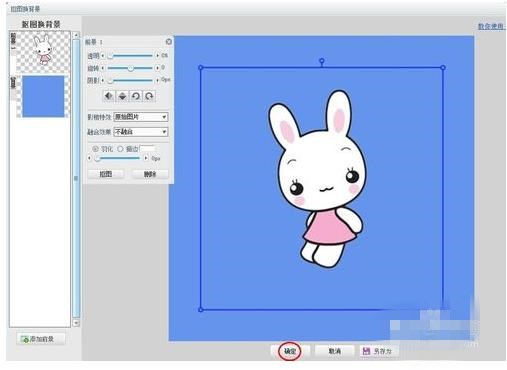Click the add foreground button icon

(25, 339)
